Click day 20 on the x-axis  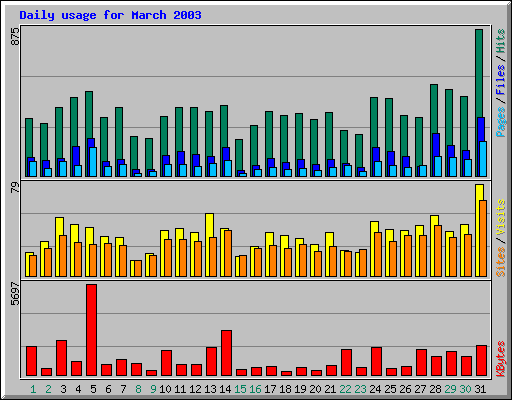point(315,389)
